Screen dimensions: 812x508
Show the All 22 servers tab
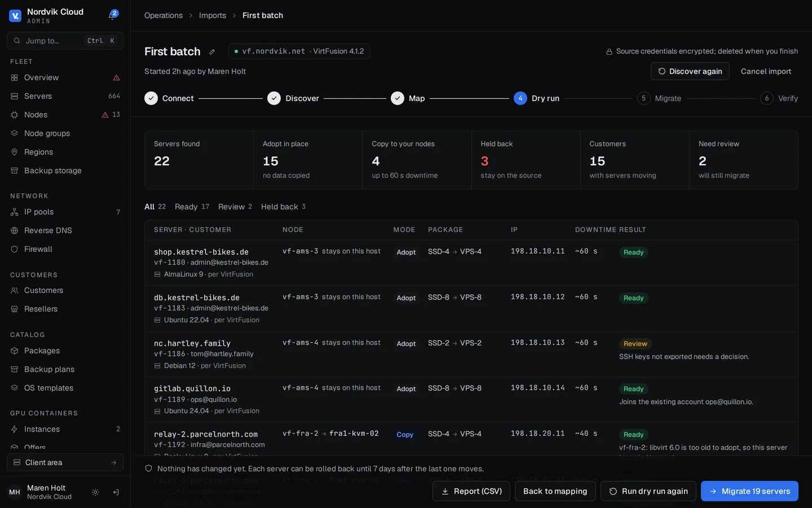155,207
